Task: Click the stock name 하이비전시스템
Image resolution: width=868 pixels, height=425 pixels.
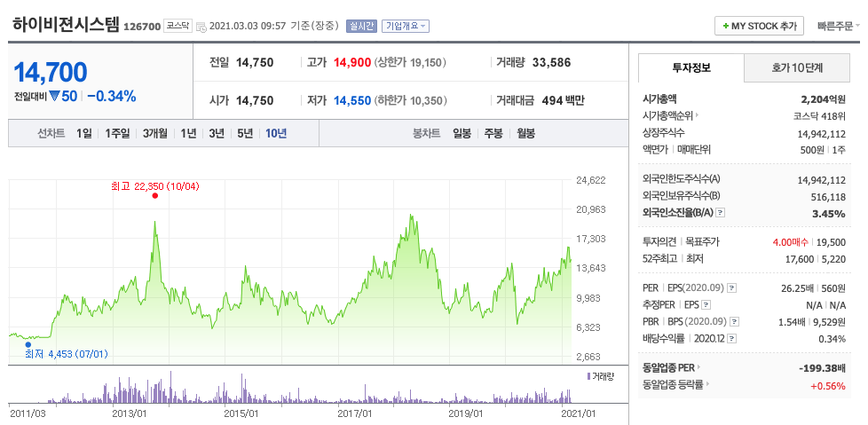Action: point(66,25)
